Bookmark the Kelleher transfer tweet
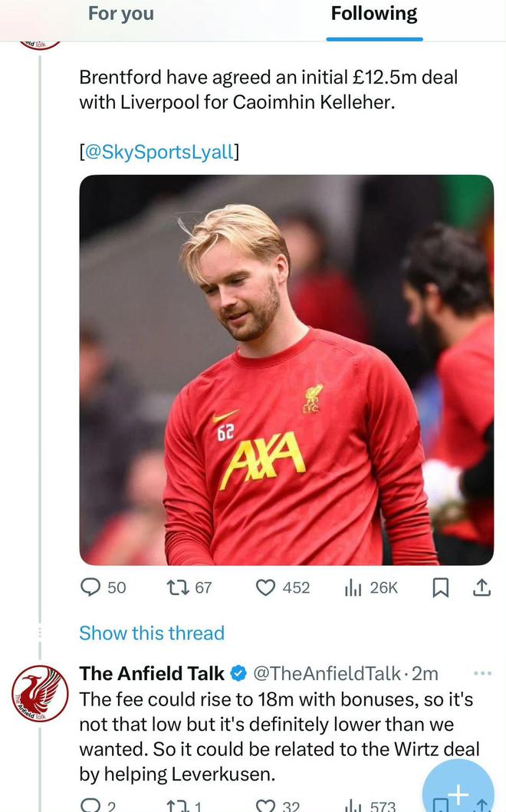The image size is (506, 812). pos(441,587)
